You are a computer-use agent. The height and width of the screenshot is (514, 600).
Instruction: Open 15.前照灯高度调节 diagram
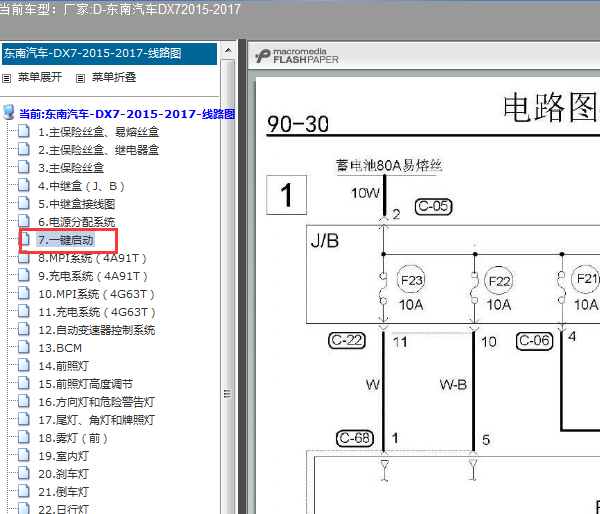click(85, 384)
